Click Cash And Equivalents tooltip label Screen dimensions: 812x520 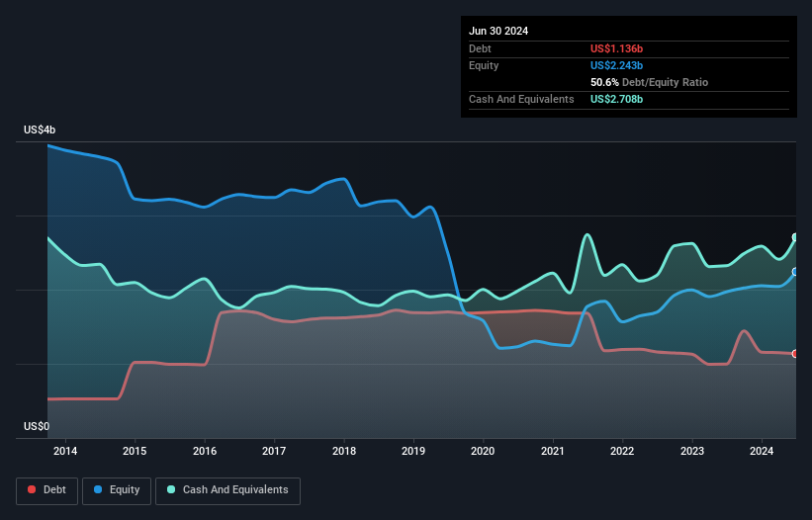click(x=521, y=99)
